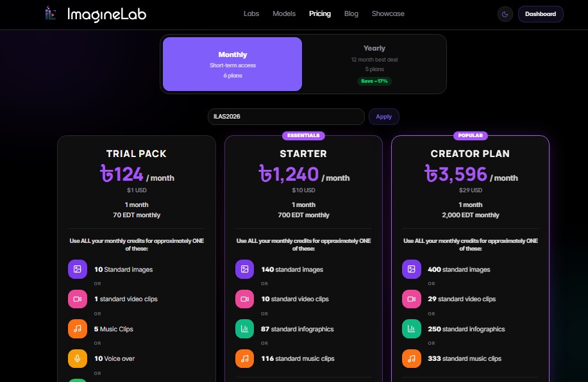Toggle dark mode moon icon
The width and height of the screenshot is (588, 382).
(x=505, y=14)
